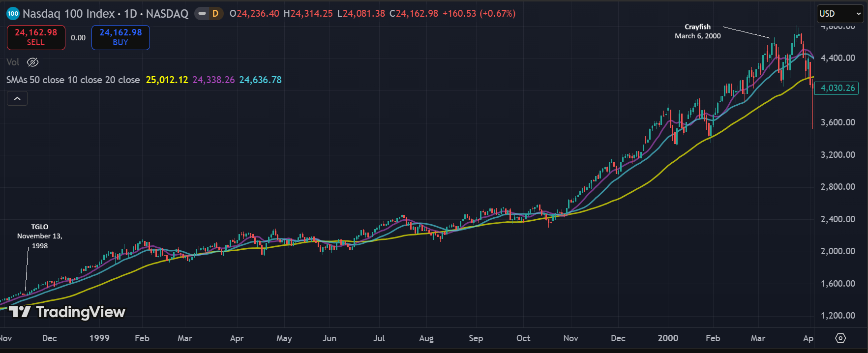Click the Feb label right of 1999 on the time axis
This screenshot has height=353, width=868.
point(142,338)
